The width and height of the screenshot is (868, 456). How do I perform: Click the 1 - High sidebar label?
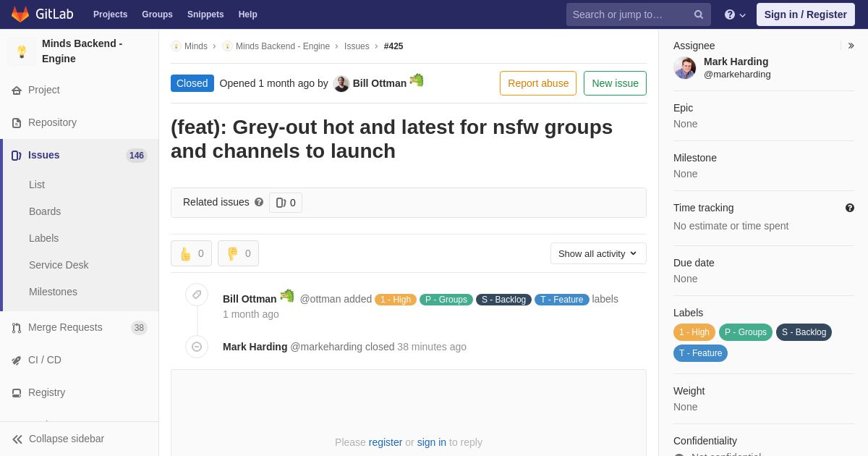coord(694,332)
